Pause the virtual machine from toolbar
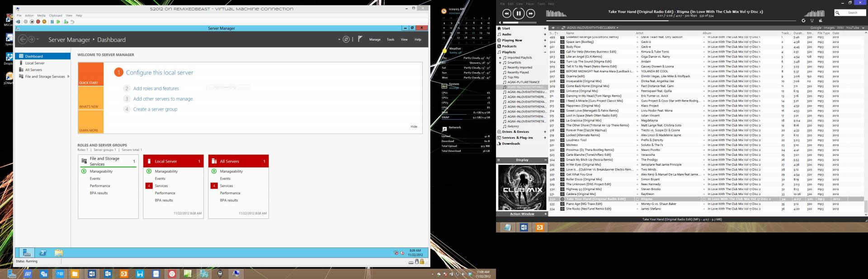Image resolution: width=868 pixels, height=279 pixels. 52,22
